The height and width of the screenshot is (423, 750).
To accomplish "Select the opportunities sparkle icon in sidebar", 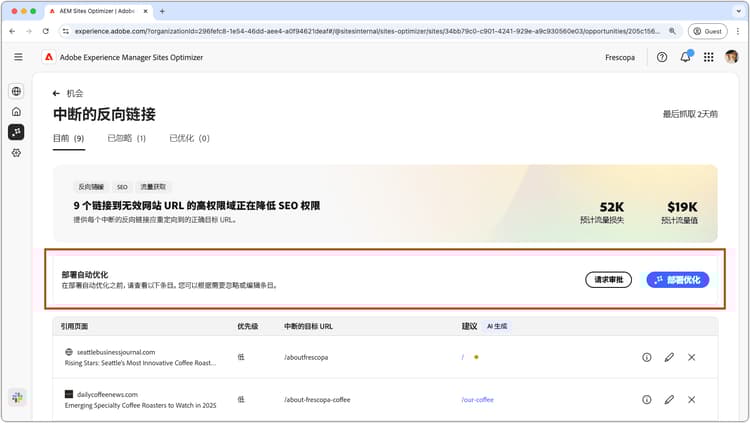I will pos(16,132).
